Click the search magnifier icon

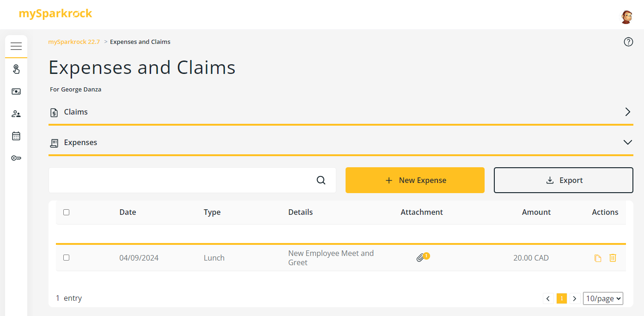click(x=321, y=180)
